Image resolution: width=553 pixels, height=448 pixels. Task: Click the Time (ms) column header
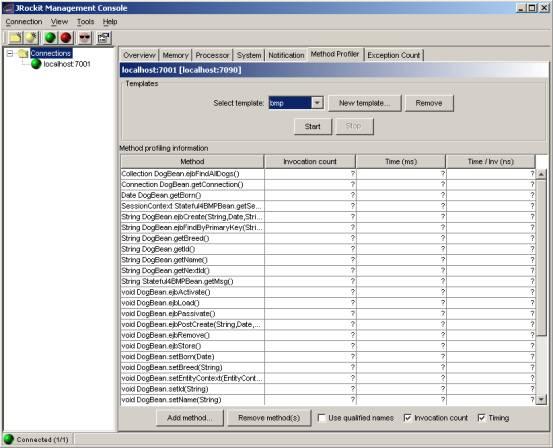tap(401, 162)
